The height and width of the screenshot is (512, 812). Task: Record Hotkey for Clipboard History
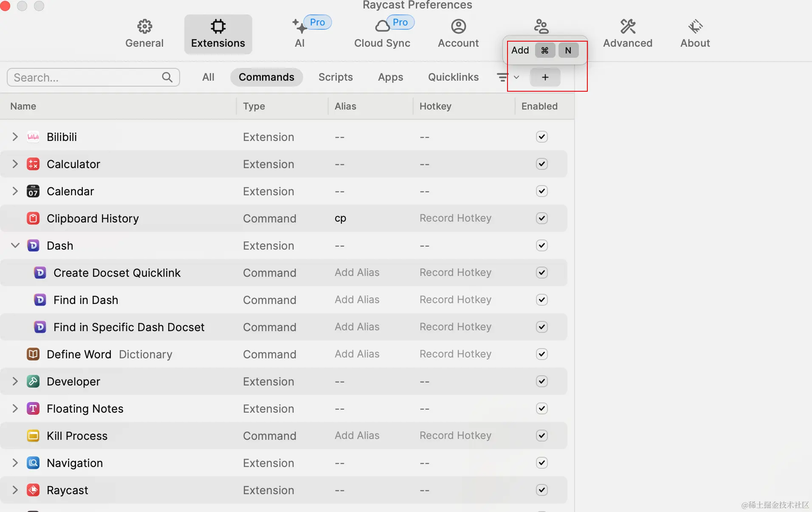pos(455,218)
